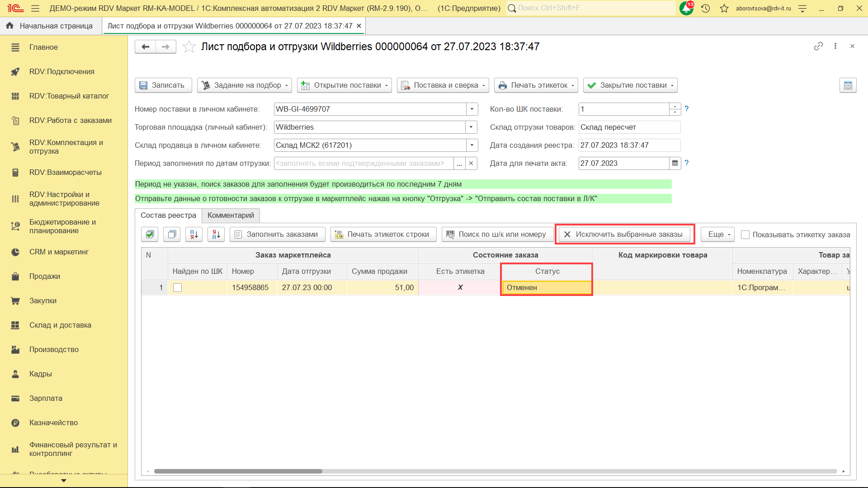Expand the 'Еще' menu button

tap(718, 234)
